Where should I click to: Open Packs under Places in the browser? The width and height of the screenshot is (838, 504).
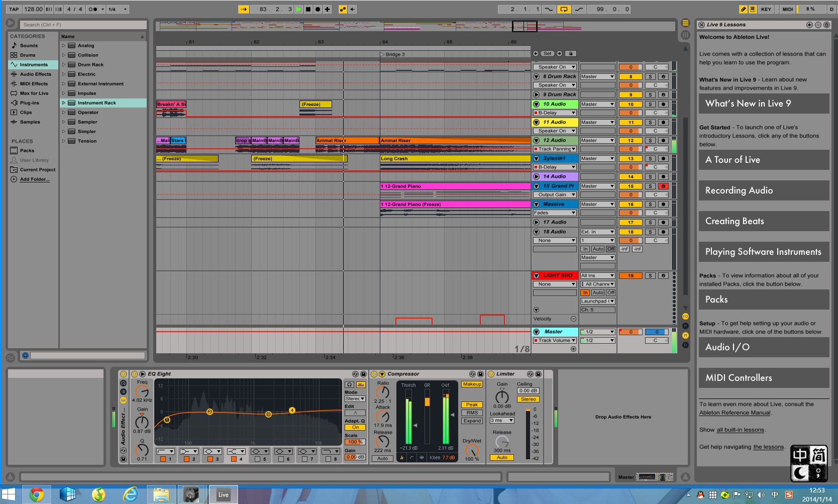[27, 150]
